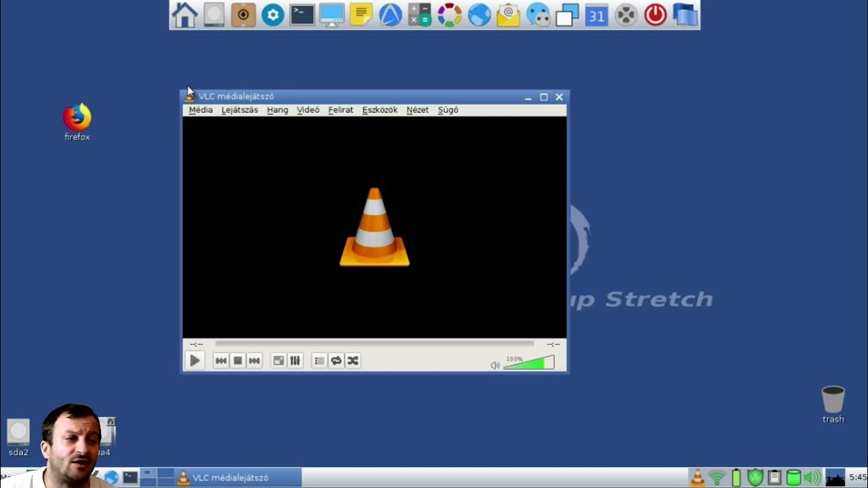The width and height of the screenshot is (868, 488).
Task: Launch Firefox from the desktop icon
Action: coord(77,123)
